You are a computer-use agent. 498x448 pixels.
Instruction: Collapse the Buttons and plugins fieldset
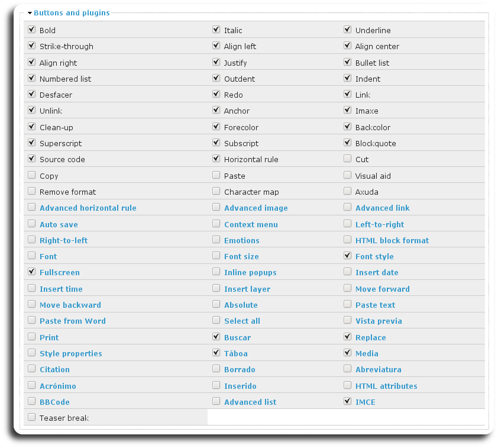pyautogui.click(x=71, y=12)
